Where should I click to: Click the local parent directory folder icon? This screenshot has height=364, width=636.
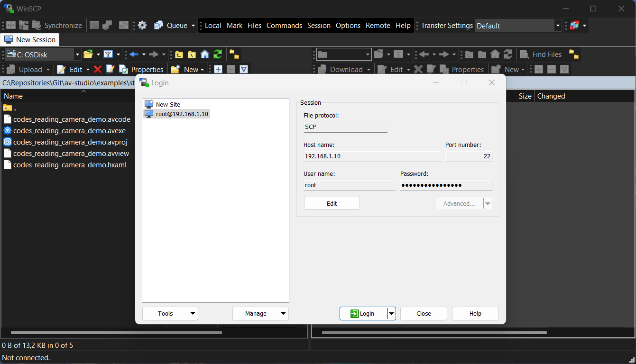pos(179,55)
